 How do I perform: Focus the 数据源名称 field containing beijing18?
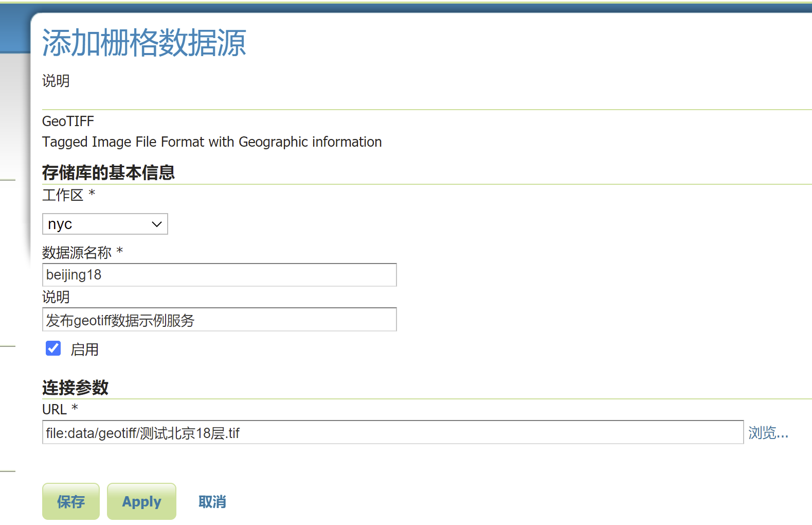point(219,275)
